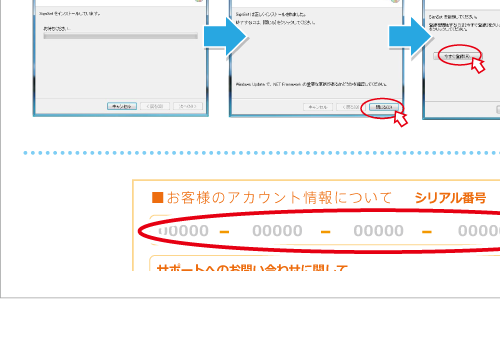Click the first serial number block 00000

click(183, 231)
